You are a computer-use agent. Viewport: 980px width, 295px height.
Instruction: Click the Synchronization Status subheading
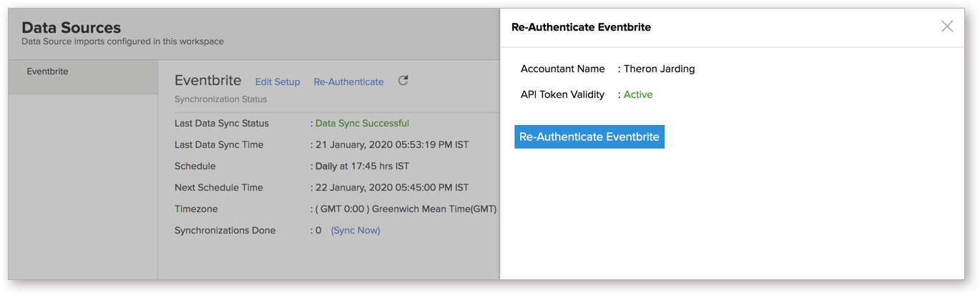(220, 99)
